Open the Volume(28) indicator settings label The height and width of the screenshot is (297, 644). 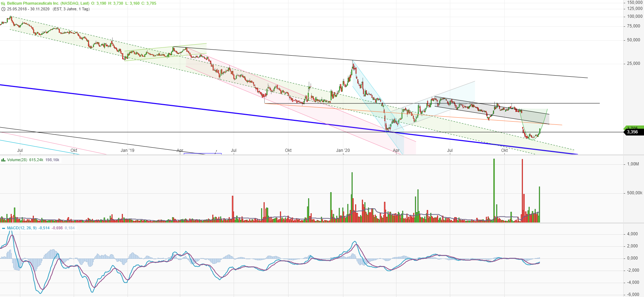point(17,160)
